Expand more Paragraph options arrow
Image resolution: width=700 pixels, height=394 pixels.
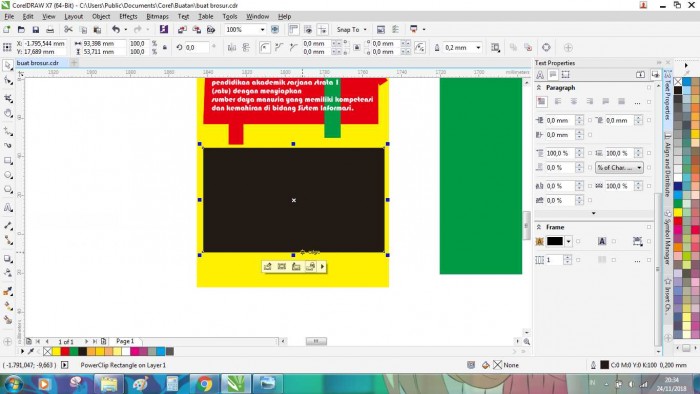tap(594, 213)
